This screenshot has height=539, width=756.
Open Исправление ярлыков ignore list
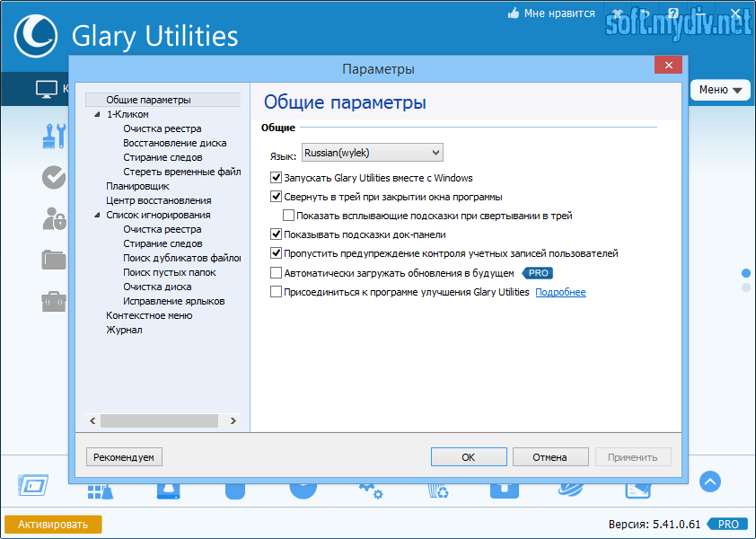click(x=173, y=301)
